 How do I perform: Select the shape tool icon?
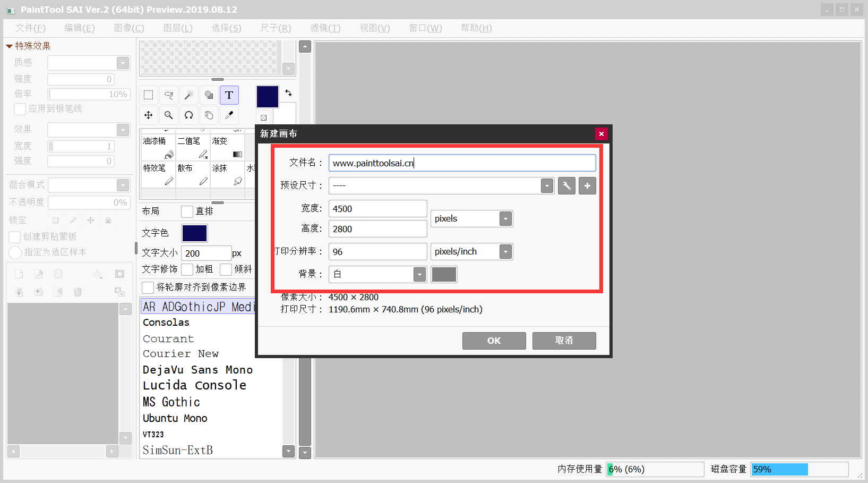tap(209, 95)
